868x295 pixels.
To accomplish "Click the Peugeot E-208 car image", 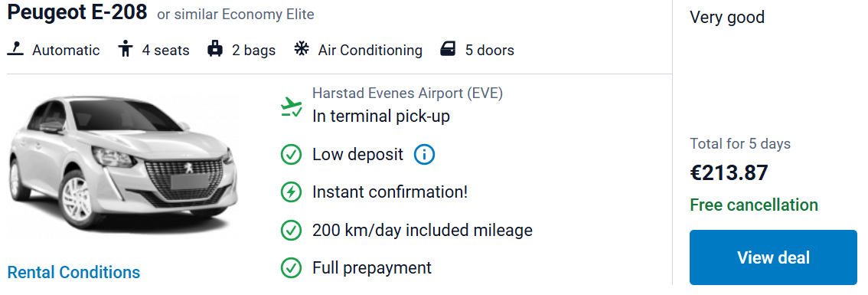I will pos(123,166).
